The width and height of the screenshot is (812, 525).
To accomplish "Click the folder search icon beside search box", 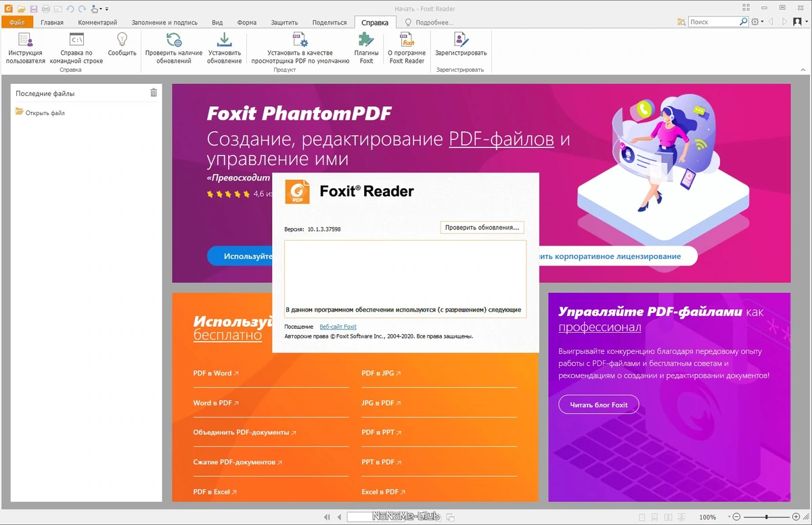I will click(681, 22).
